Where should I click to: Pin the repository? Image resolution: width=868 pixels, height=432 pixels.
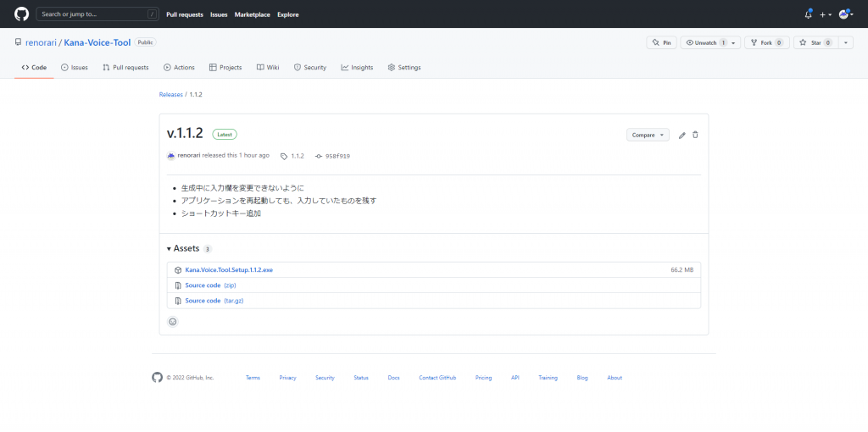pyautogui.click(x=661, y=42)
